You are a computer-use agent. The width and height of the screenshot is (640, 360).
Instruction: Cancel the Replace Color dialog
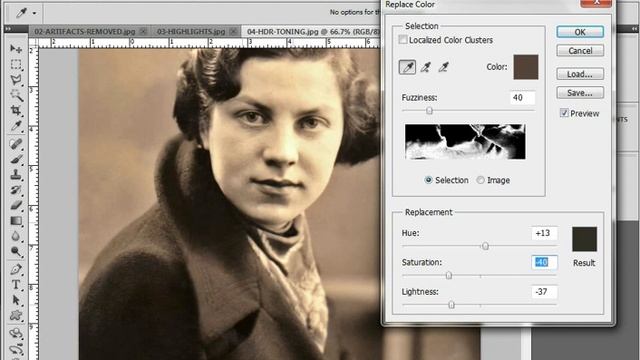coord(580,51)
